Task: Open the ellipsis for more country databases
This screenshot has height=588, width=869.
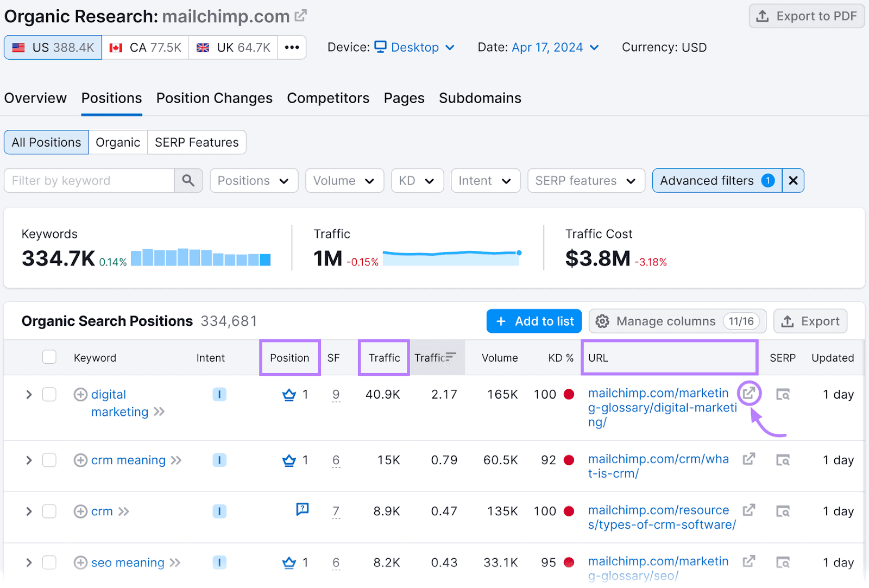Action: (292, 47)
